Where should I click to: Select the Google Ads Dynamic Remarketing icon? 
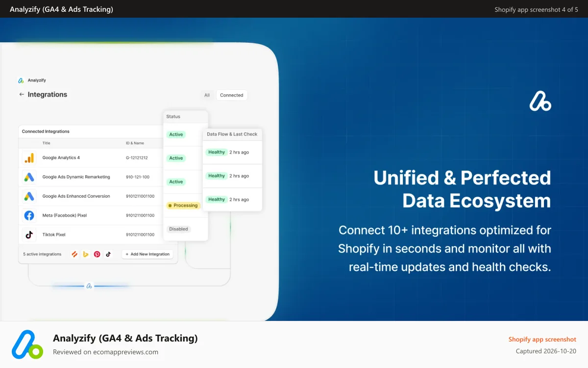(29, 177)
